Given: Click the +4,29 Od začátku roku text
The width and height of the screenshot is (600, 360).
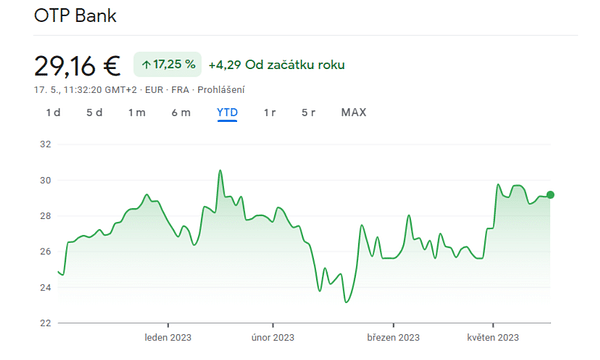Looking at the screenshot, I should click(x=277, y=65).
